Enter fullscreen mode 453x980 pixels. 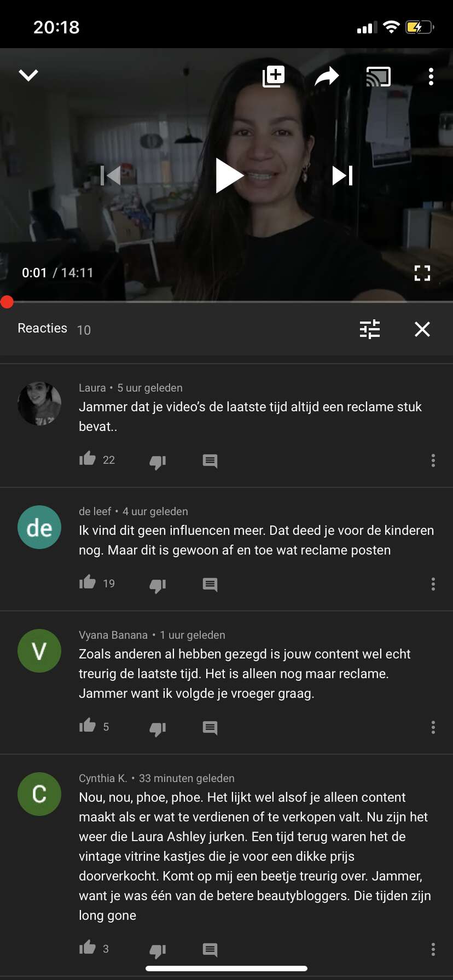point(422,273)
